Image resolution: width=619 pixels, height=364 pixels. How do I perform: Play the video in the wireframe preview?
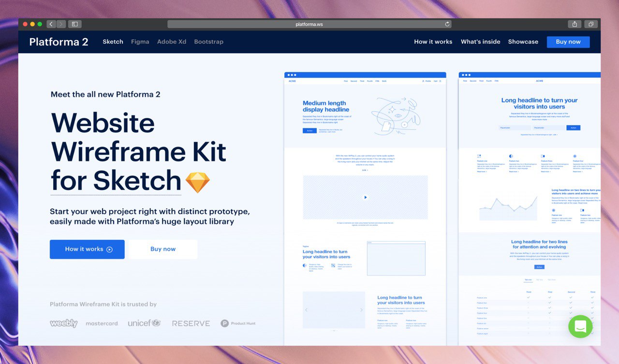tap(365, 197)
